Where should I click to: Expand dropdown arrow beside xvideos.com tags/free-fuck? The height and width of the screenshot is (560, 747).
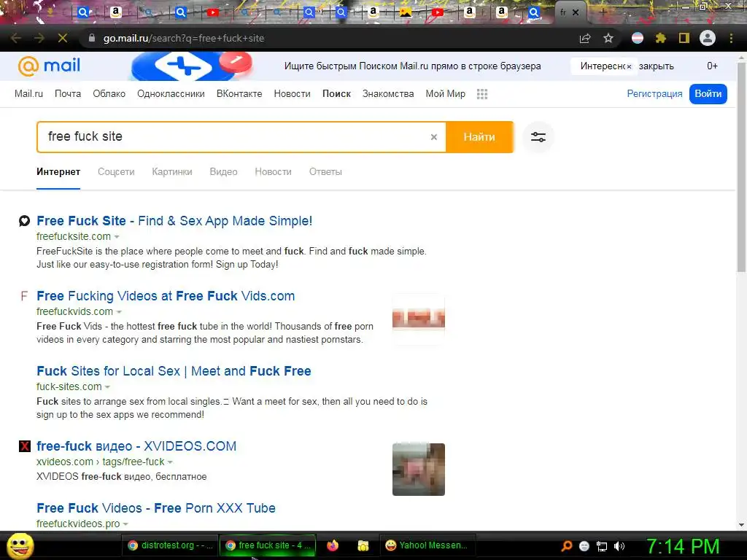click(x=170, y=462)
